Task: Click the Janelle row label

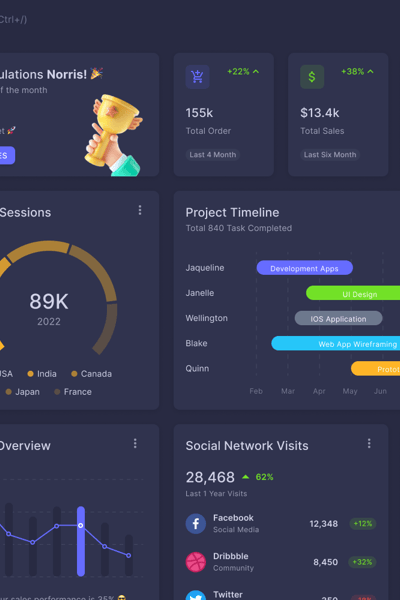Action: pos(200,293)
